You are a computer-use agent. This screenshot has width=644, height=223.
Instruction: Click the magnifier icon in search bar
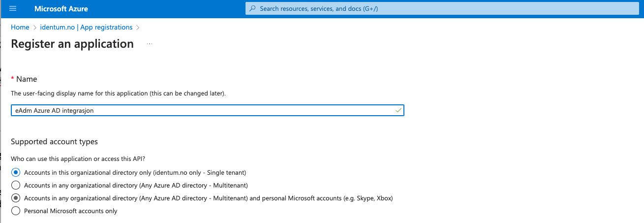pos(253,9)
